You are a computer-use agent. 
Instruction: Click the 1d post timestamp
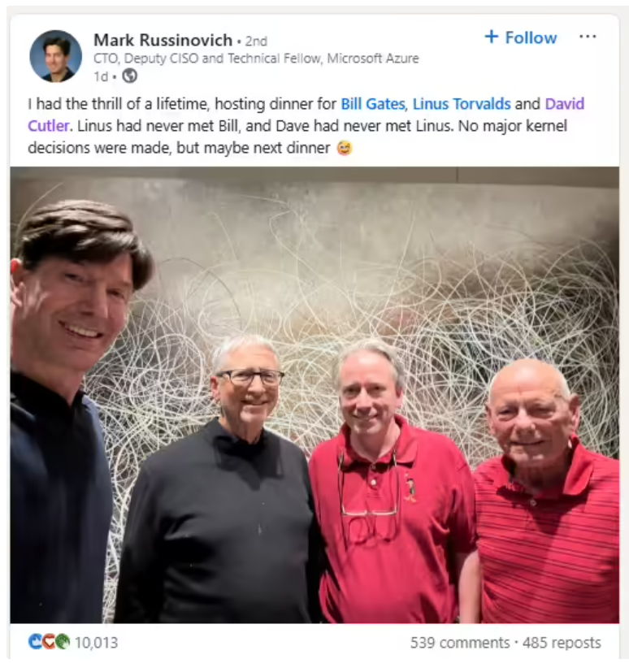(x=101, y=76)
